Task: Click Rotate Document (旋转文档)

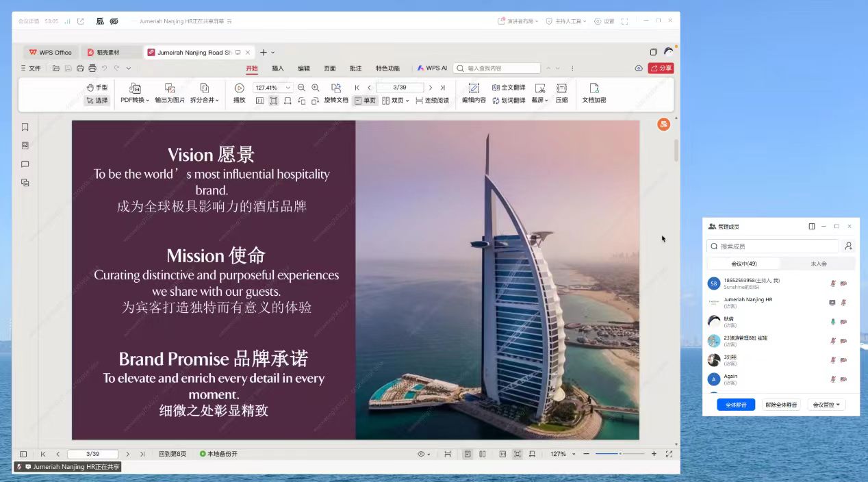Action: 336,93
